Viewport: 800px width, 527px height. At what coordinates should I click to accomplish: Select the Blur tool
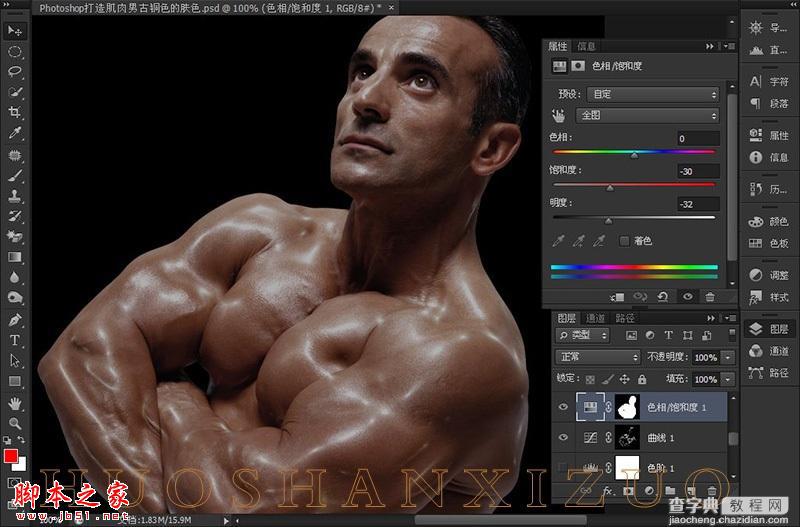coord(15,277)
